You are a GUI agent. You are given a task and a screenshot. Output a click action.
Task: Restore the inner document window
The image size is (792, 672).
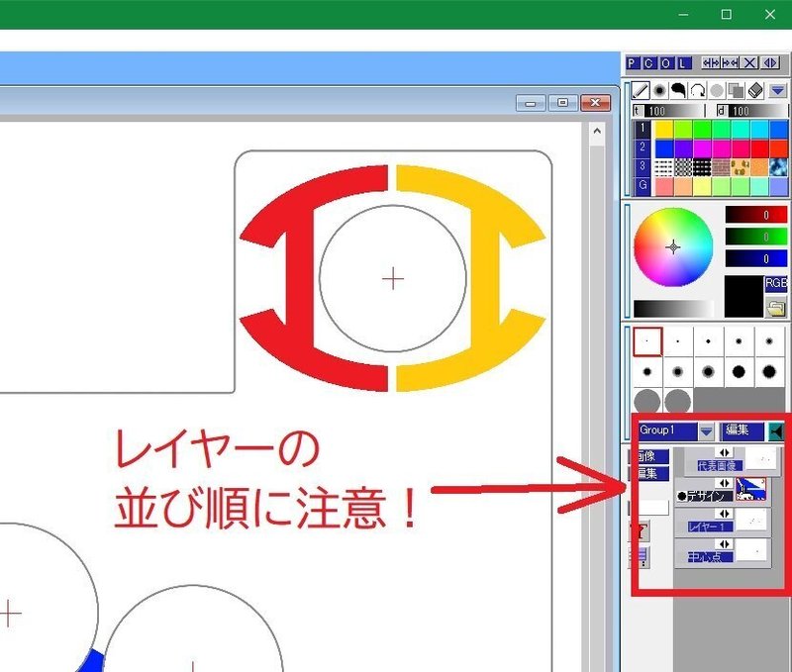[x=562, y=103]
